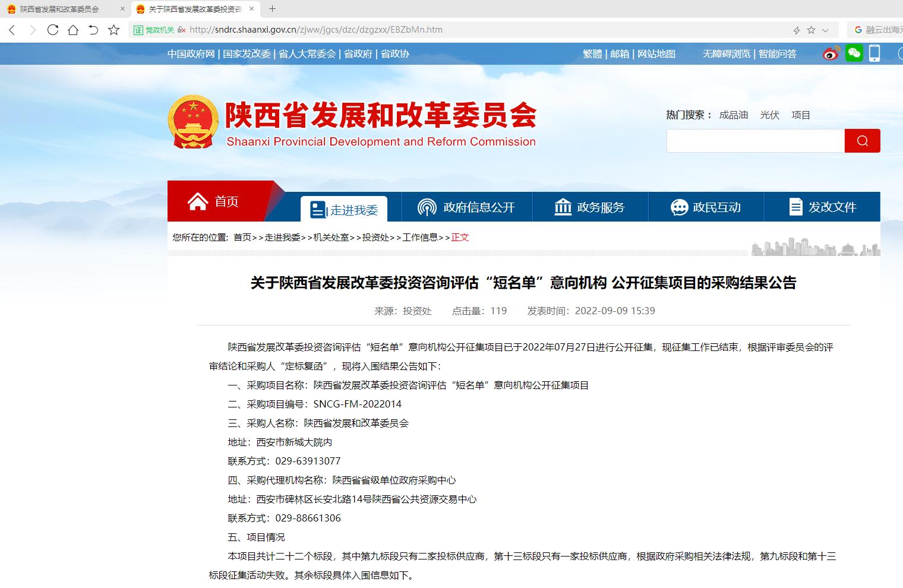Image resolution: width=903 pixels, height=588 pixels.
Task: Click the national emblem logo
Action: 192,118
